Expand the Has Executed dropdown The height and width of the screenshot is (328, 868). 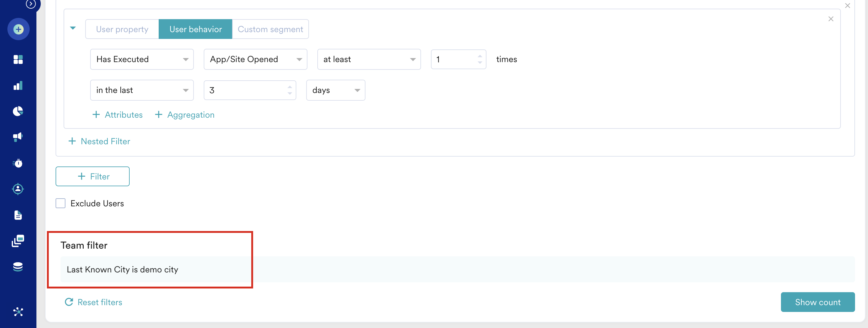(141, 59)
